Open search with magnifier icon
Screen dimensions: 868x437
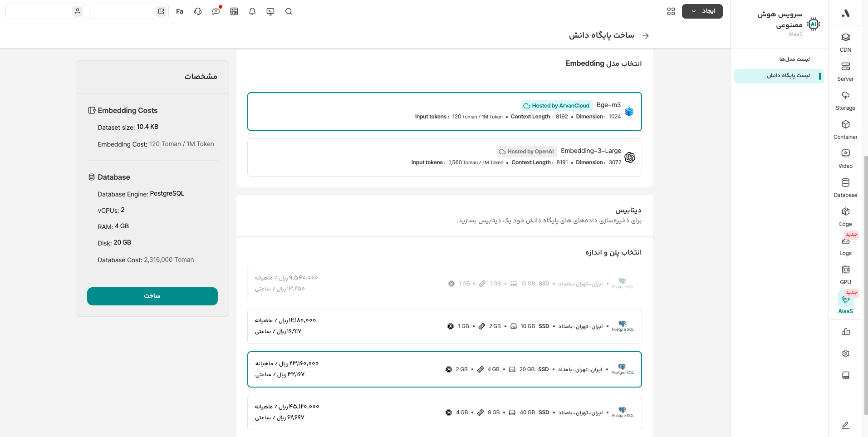(289, 11)
